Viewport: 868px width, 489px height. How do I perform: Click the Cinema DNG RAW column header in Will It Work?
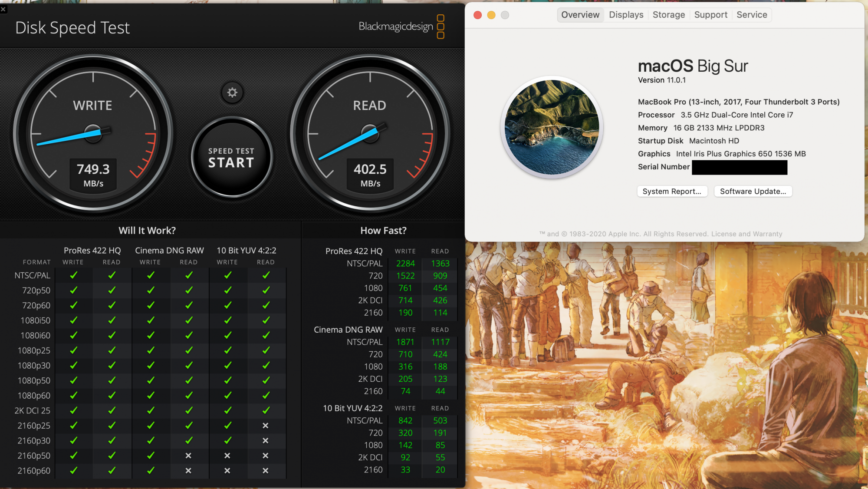click(x=169, y=251)
